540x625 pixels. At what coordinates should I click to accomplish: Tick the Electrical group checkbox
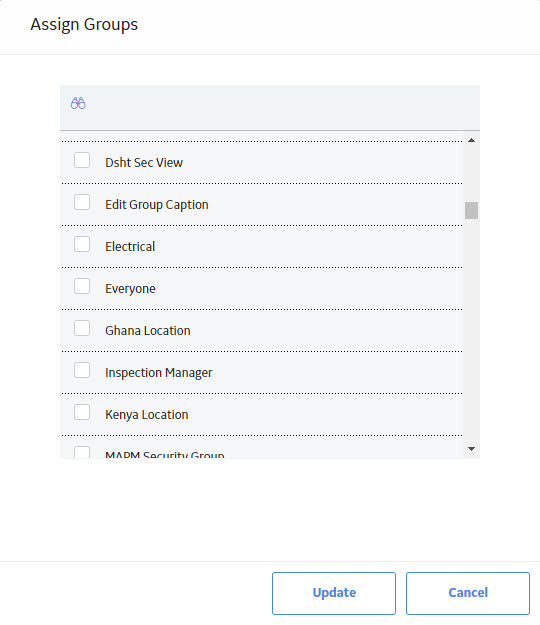[x=82, y=244]
